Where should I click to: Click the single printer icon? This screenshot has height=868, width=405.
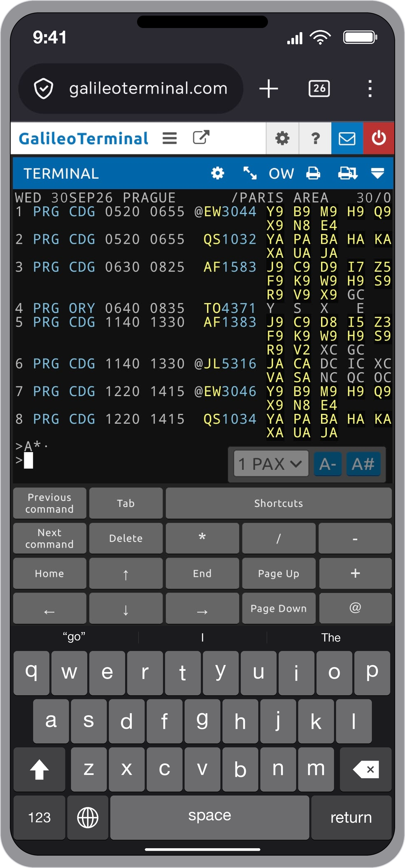[x=313, y=173]
